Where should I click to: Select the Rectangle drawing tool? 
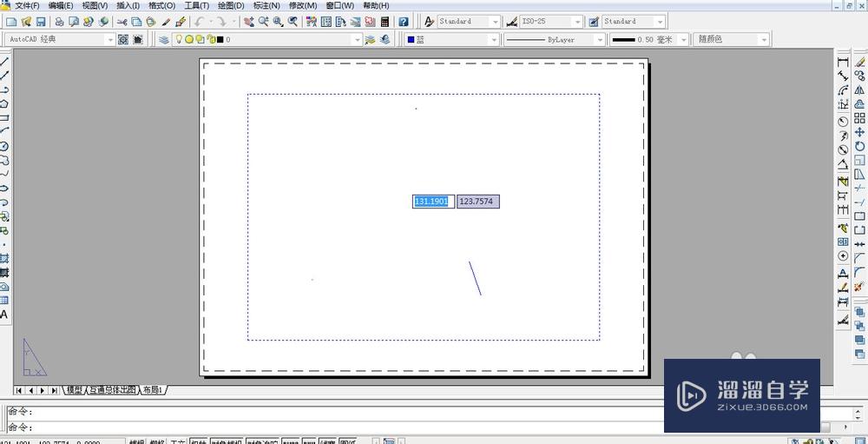coord(3,118)
